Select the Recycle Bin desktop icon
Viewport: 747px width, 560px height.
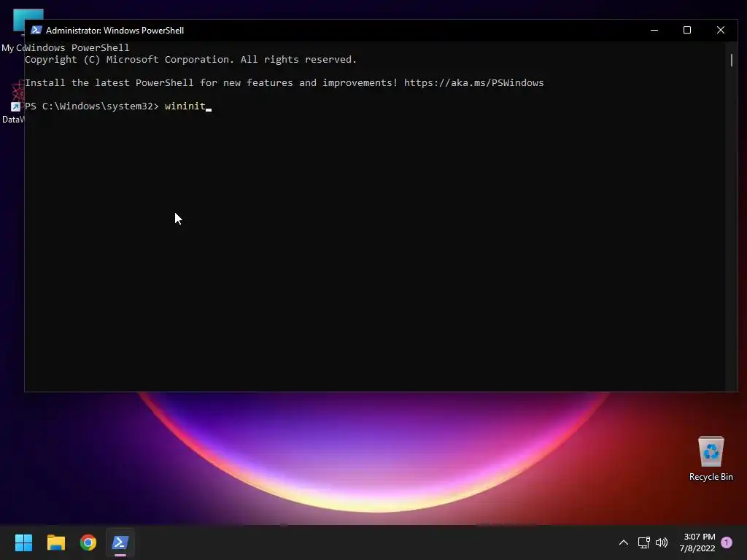coord(711,459)
